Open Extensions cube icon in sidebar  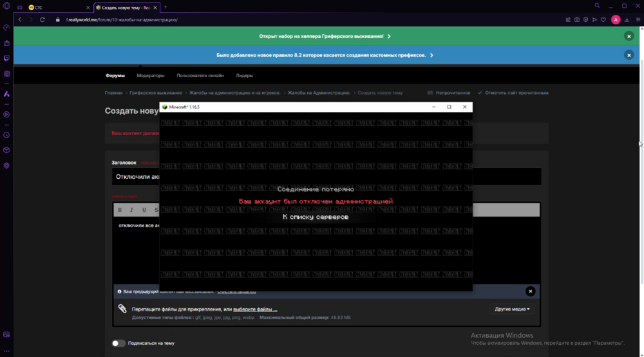coord(6,150)
